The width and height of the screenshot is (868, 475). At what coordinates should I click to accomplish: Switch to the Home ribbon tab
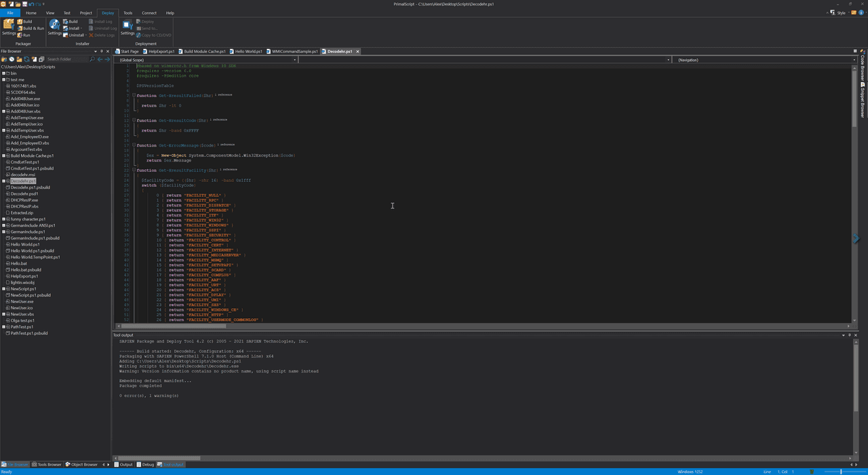pos(31,13)
